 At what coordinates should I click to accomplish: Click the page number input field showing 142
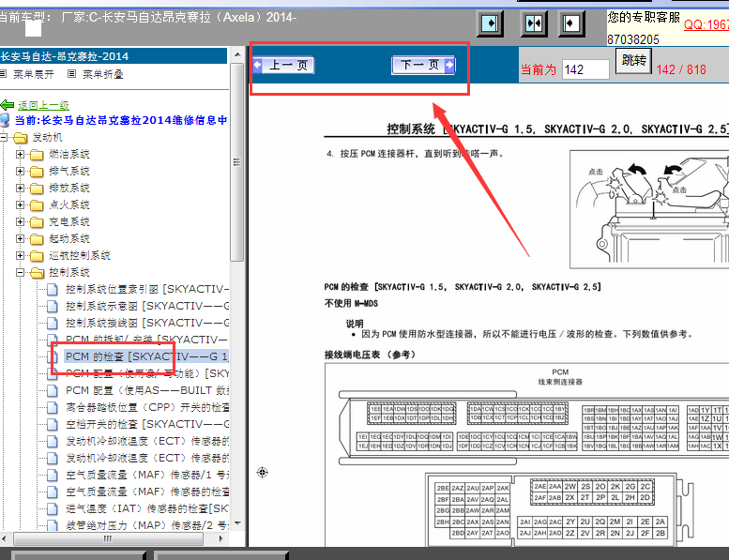(x=585, y=69)
